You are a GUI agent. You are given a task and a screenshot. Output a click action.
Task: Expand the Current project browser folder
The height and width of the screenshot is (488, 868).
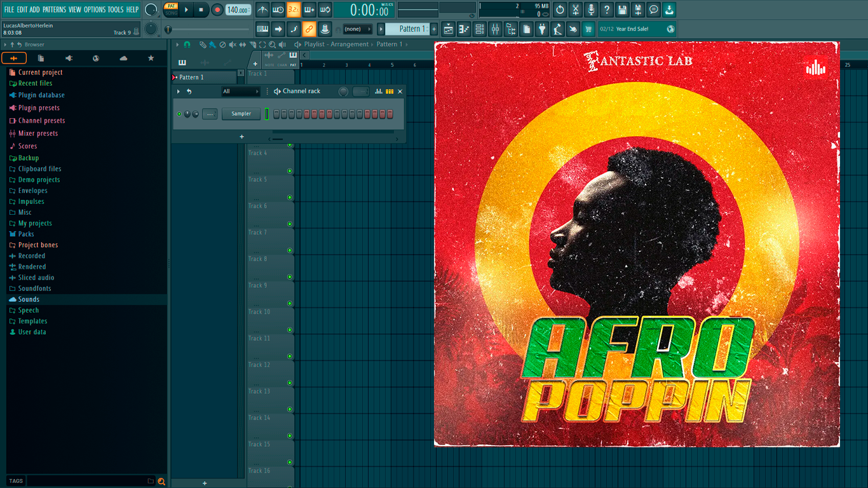[x=40, y=72]
